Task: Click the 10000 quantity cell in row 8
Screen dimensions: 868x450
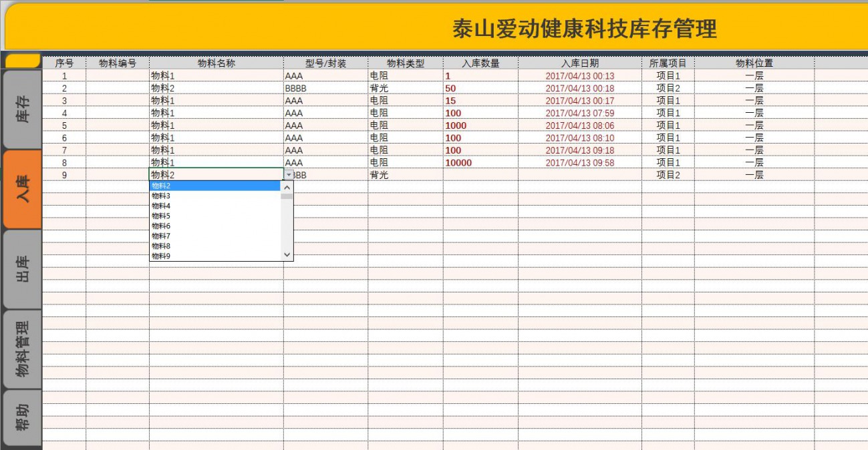Action: (x=480, y=163)
